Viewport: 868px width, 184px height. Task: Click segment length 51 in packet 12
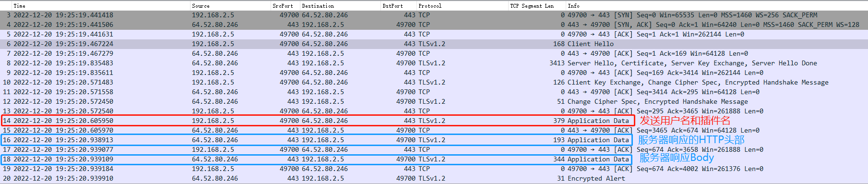(x=561, y=101)
